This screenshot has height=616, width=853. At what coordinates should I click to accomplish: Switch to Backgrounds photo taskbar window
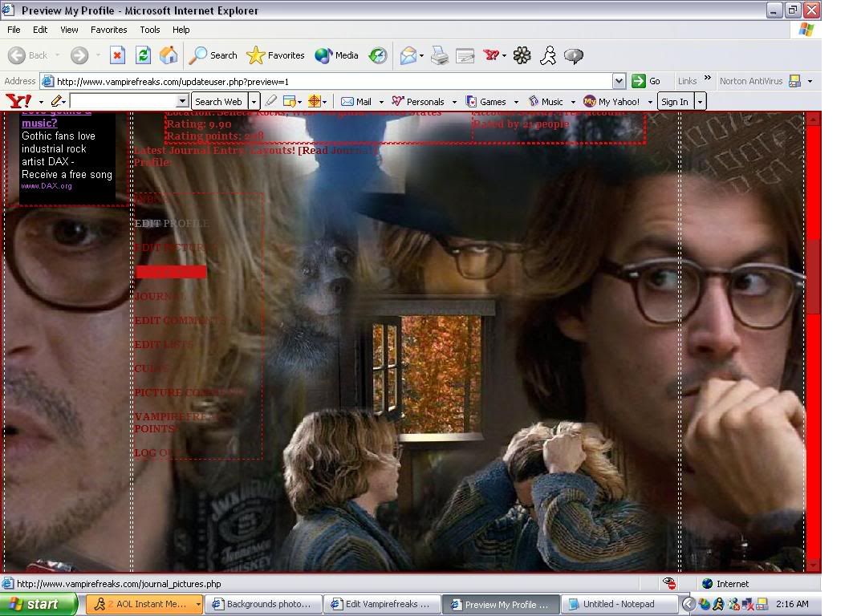tap(263, 604)
